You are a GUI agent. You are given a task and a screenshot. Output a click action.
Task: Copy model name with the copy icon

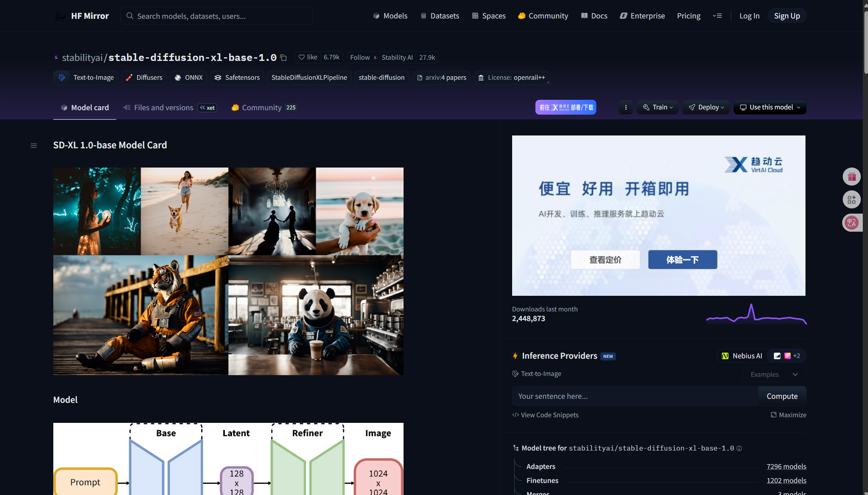pyautogui.click(x=283, y=58)
